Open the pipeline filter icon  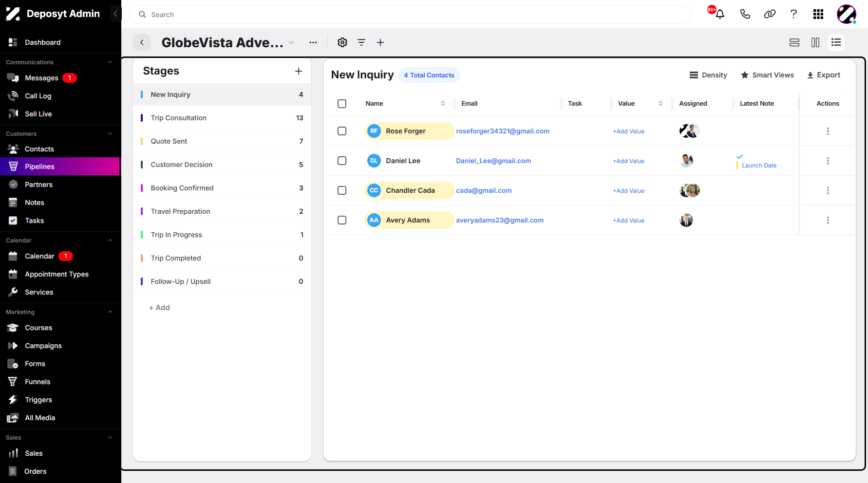361,42
